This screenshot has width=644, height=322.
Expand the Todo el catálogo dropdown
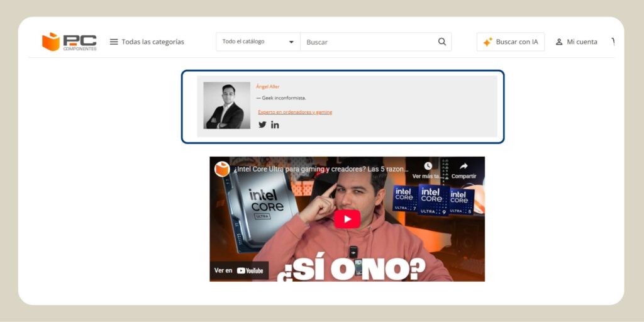[x=258, y=42]
